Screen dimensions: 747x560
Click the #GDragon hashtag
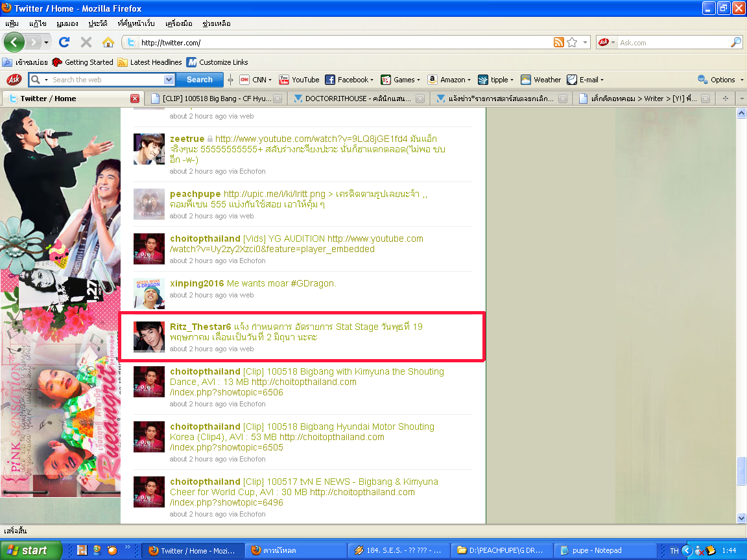point(313,283)
